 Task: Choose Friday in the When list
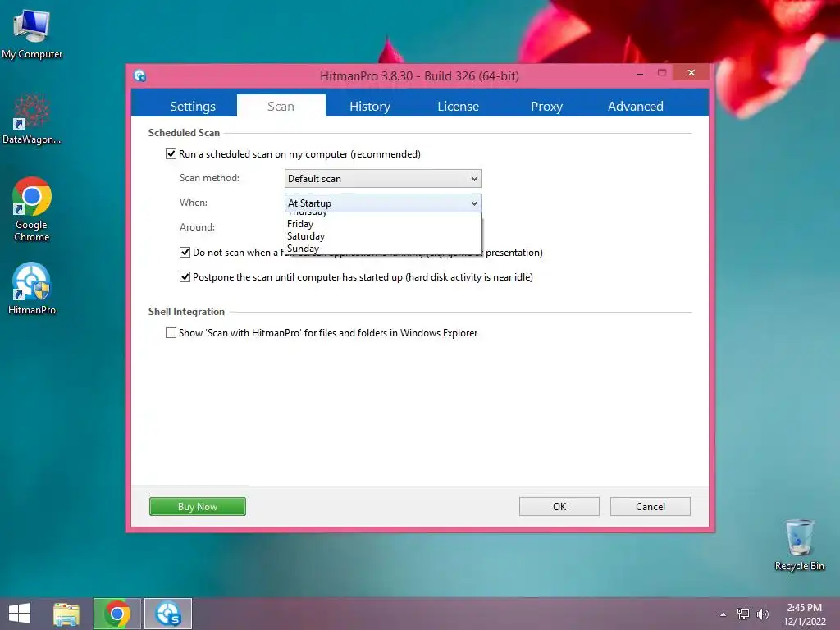coord(382,224)
